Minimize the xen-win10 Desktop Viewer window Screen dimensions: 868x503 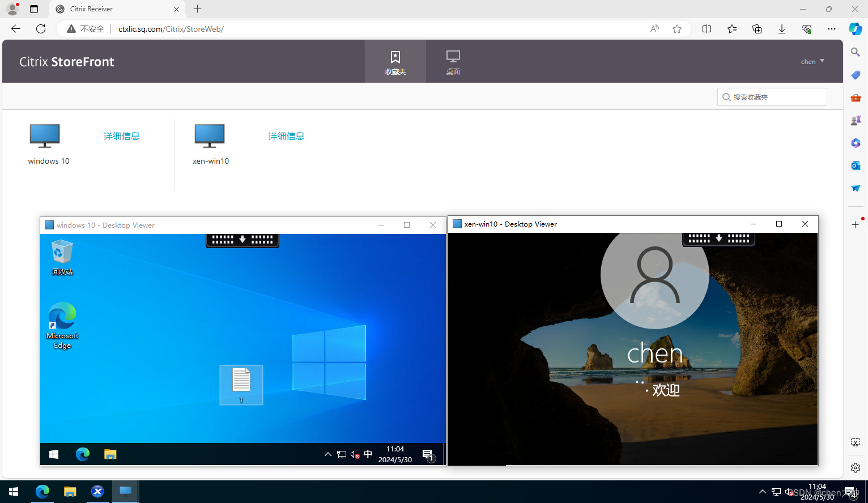pos(754,224)
